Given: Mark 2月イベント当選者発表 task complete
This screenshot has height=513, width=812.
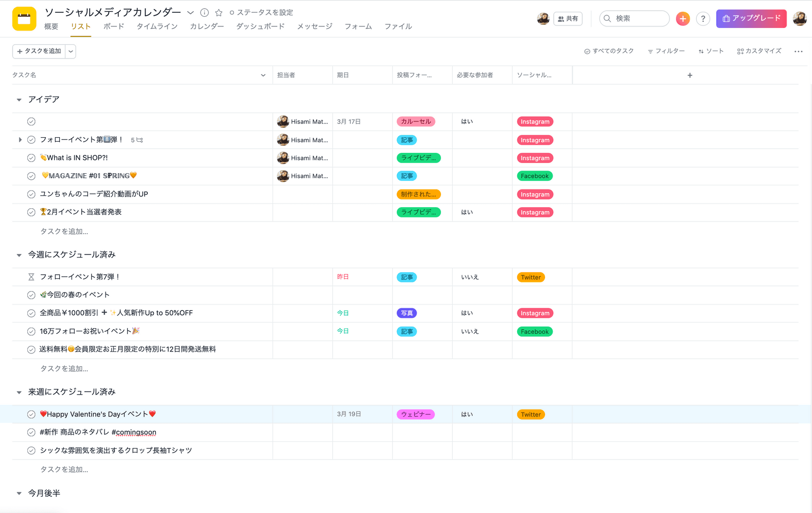Looking at the screenshot, I should pos(31,212).
